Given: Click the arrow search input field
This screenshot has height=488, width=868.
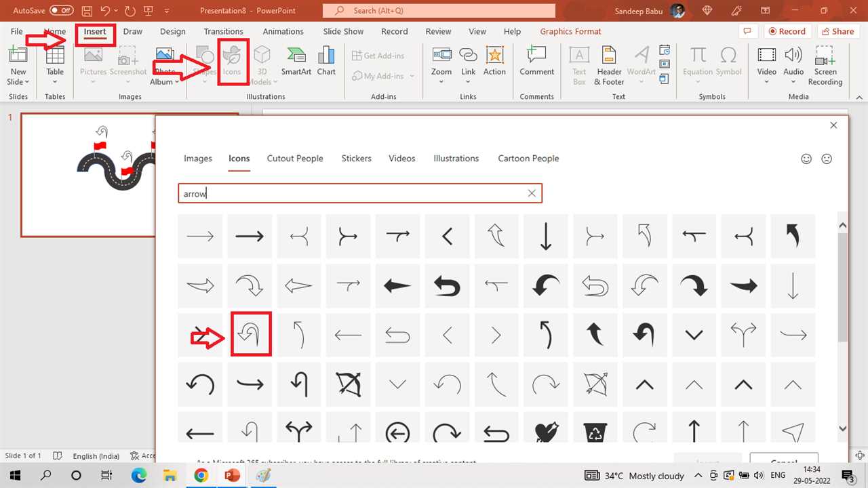Looking at the screenshot, I should point(353,194).
